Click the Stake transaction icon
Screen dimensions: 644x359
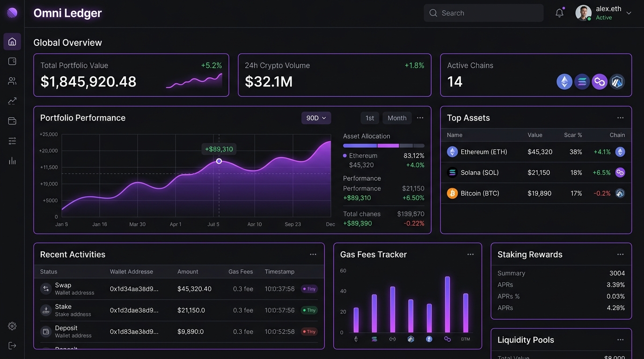[x=46, y=310]
